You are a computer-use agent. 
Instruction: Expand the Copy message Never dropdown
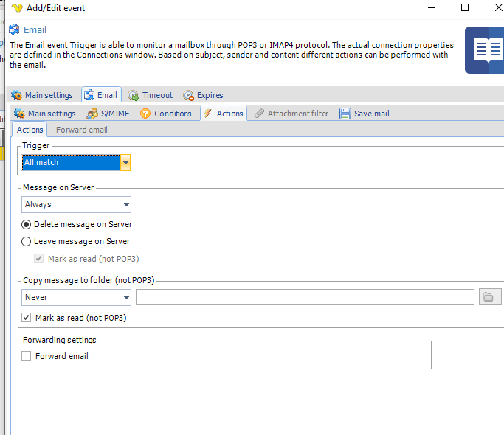[126, 298]
